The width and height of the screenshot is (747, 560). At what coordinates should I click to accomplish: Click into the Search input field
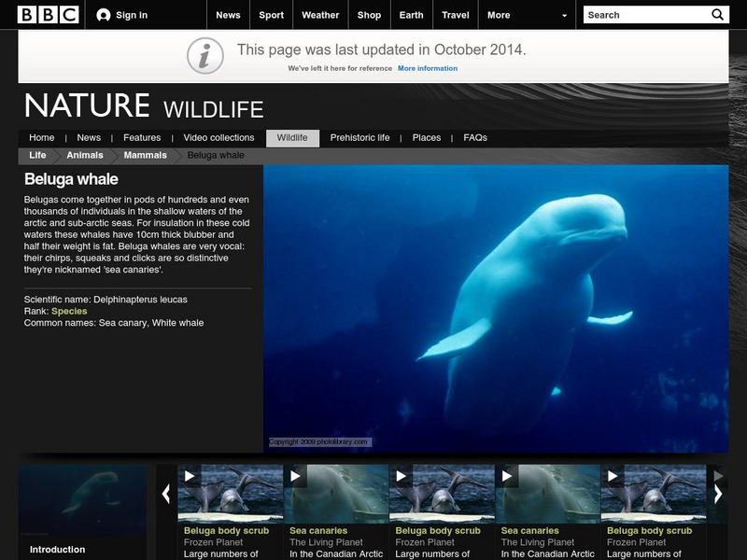coord(644,15)
